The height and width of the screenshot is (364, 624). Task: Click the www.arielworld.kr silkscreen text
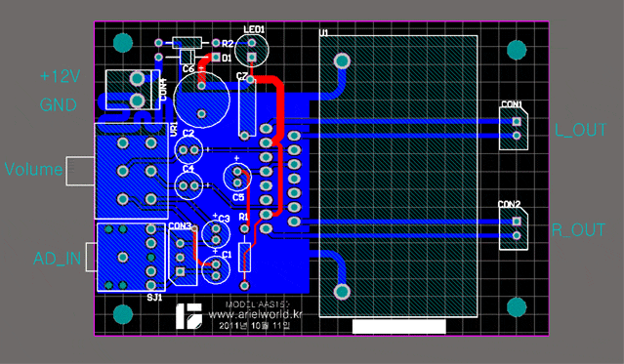click(x=256, y=314)
